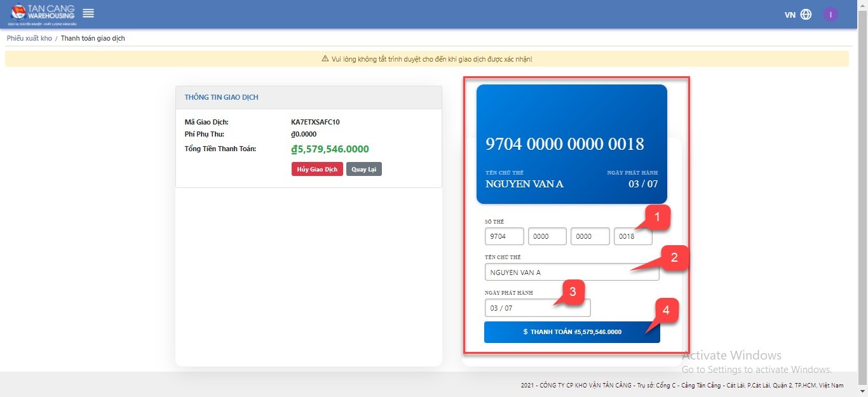
Task: Focus the cardholder name field NGUYEN VAN A
Action: click(x=571, y=272)
